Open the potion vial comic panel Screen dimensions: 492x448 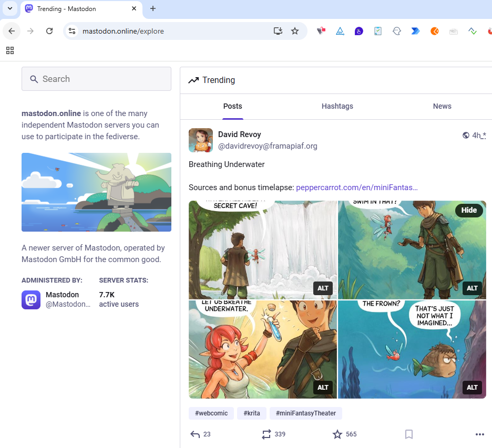tap(263, 350)
